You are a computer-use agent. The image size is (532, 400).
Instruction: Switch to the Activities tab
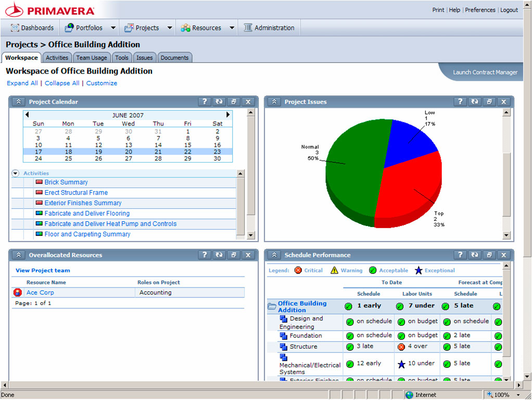pyautogui.click(x=57, y=58)
